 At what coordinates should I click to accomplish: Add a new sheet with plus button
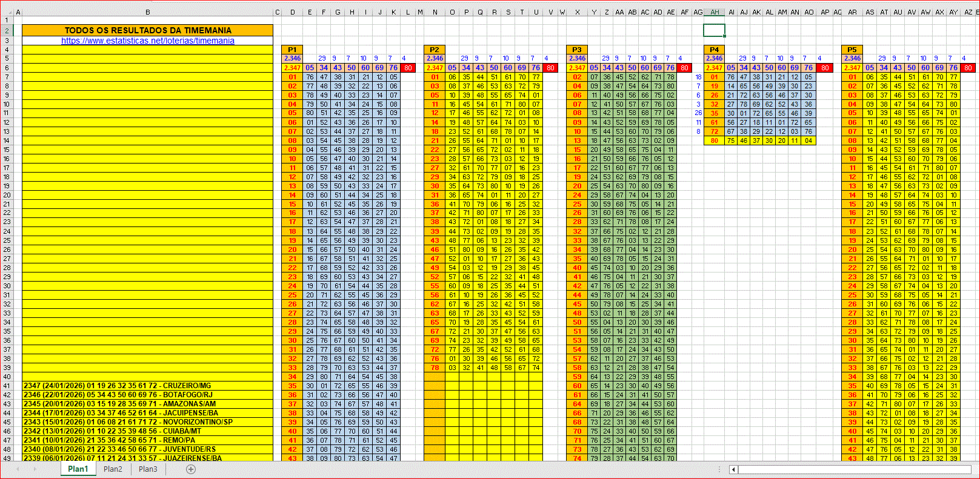(x=191, y=469)
